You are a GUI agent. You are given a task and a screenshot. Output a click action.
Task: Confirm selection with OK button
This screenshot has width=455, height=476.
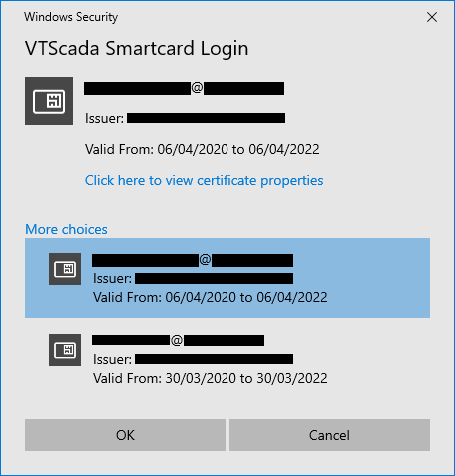(125, 435)
